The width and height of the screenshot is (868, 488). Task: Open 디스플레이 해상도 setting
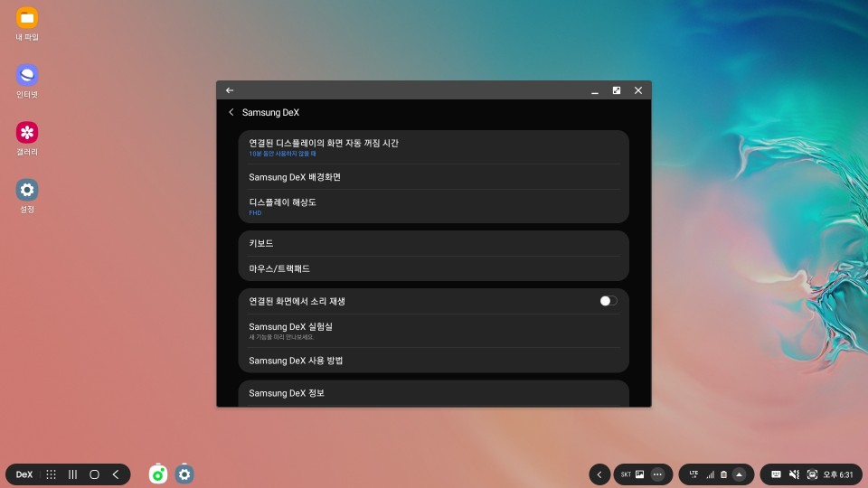(x=433, y=206)
